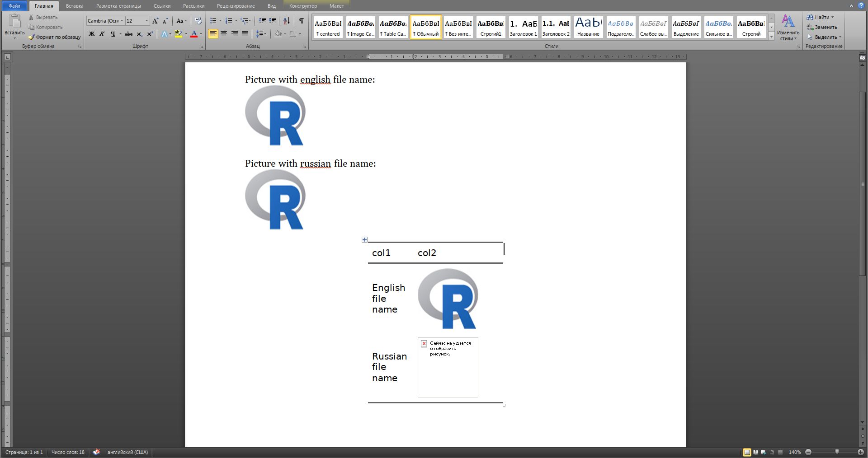Switch to Разметка страницы tab

tap(118, 6)
